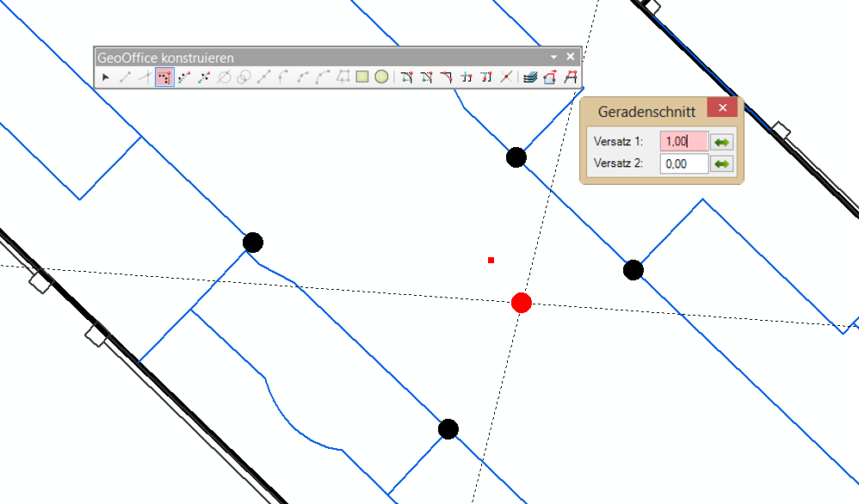Image resolution: width=859 pixels, height=504 pixels.
Task: Click the small red square marker
Action: (491, 260)
